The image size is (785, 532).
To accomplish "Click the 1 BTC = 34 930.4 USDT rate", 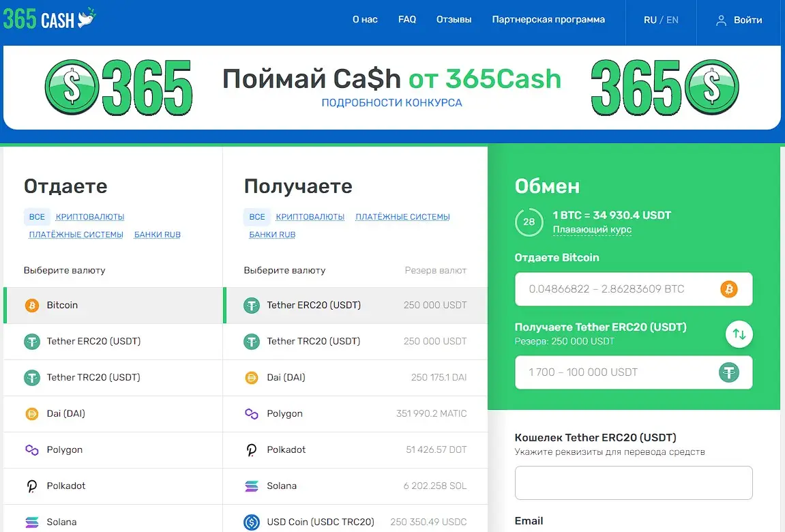I will [x=612, y=216].
